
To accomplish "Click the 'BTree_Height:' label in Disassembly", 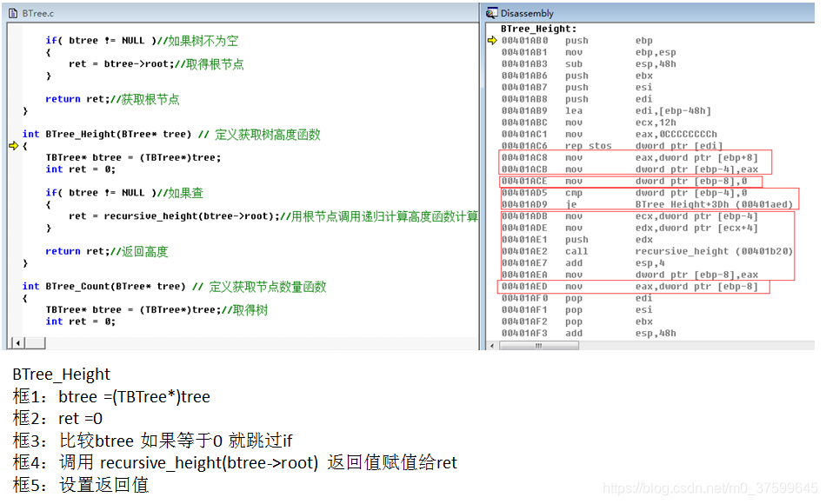I will [538, 29].
